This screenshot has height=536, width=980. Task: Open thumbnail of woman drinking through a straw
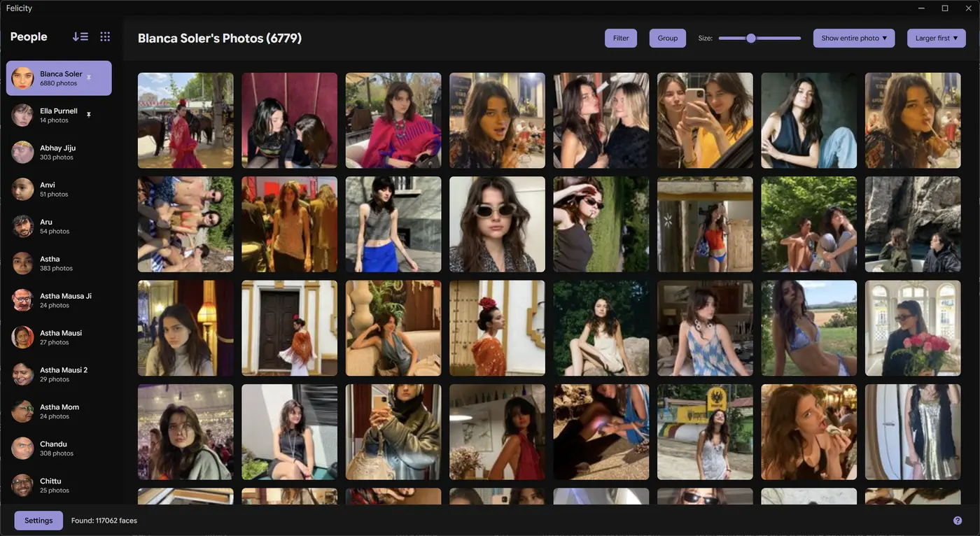[x=913, y=120]
